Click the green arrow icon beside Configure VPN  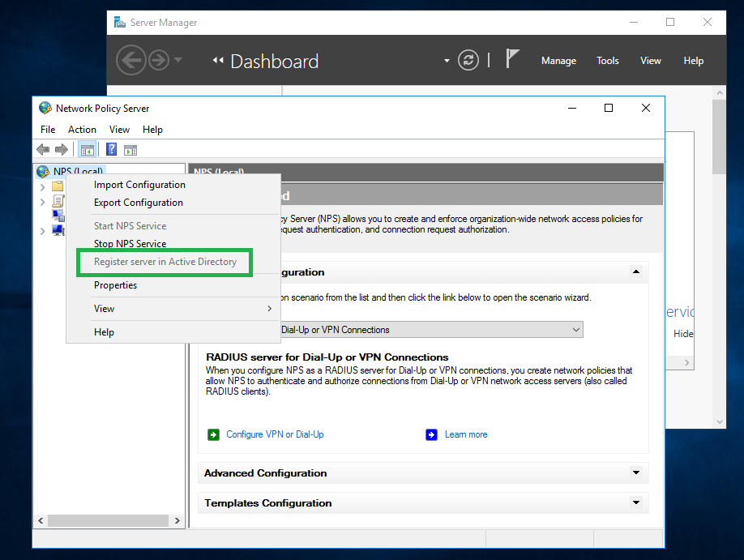click(x=213, y=434)
